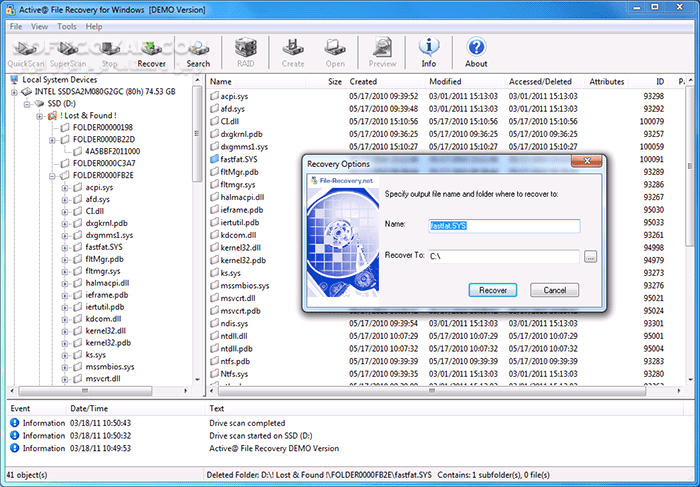Viewport: 700px width, 487px height.
Task: Click the Name input field
Action: [x=504, y=226]
